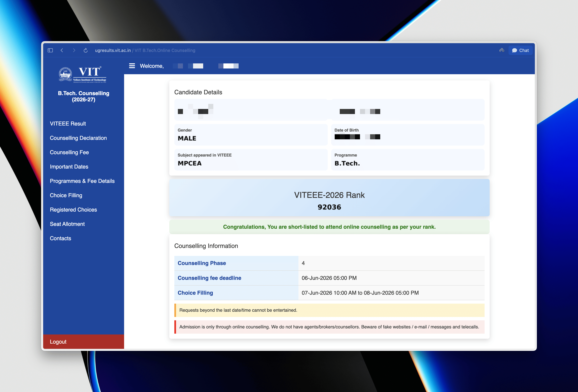Reload the page with the refresh icon
The width and height of the screenshot is (578, 392).
click(85, 50)
